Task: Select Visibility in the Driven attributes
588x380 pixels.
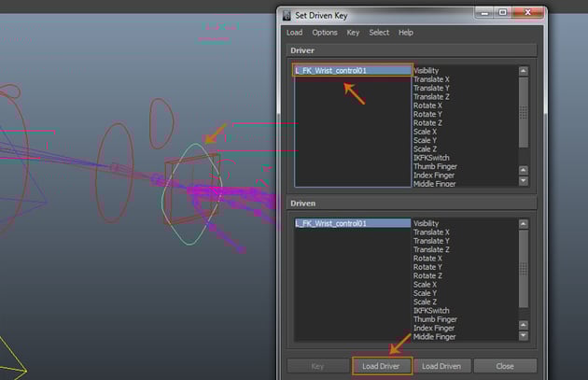Action: tap(427, 224)
